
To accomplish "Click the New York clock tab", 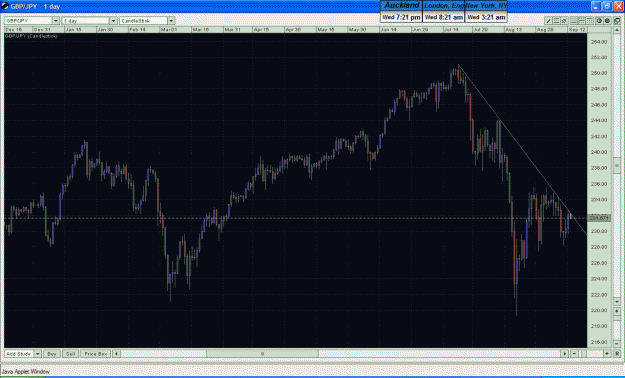I will click(x=486, y=6).
